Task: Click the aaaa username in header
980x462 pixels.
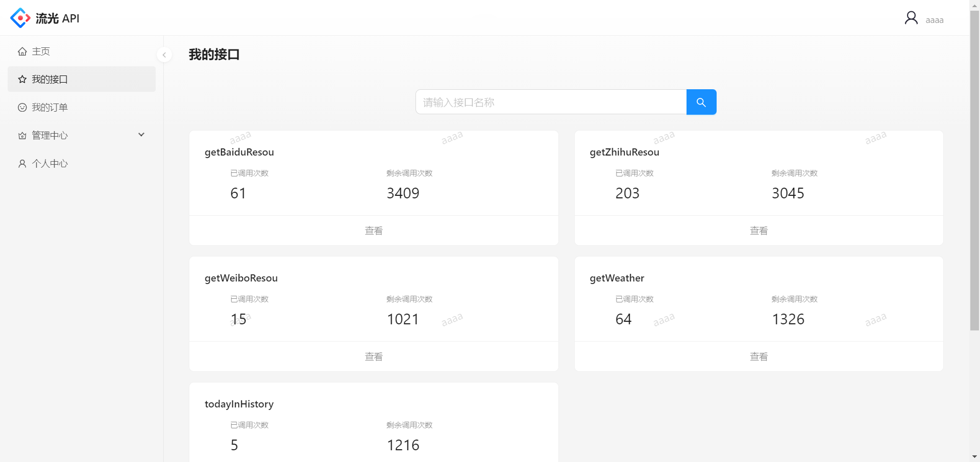Action: (934, 20)
